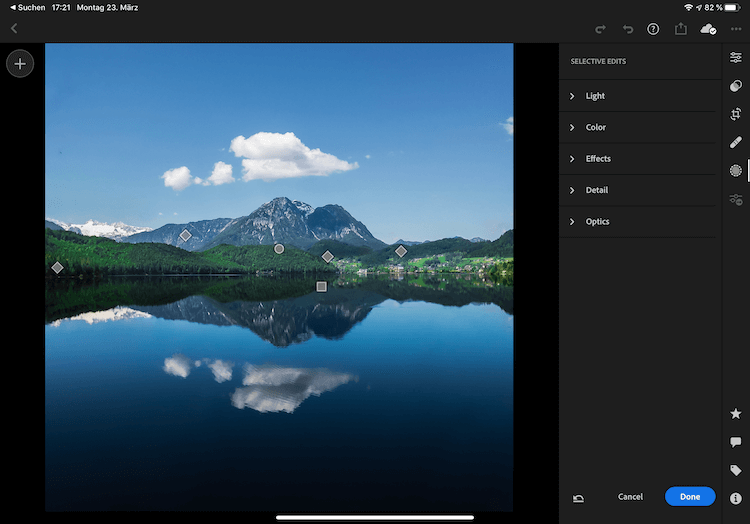Click the undo arrow icon

coord(628,30)
